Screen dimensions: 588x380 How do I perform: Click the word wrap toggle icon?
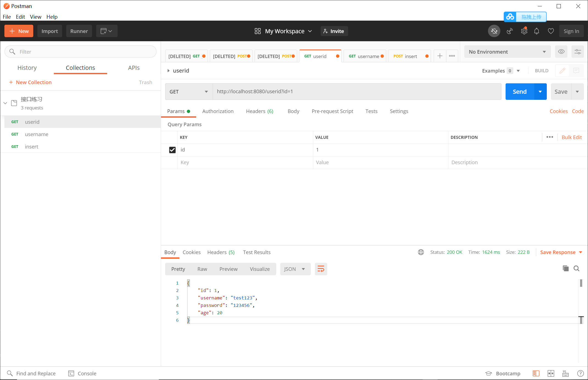pyautogui.click(x=321, y=269)
